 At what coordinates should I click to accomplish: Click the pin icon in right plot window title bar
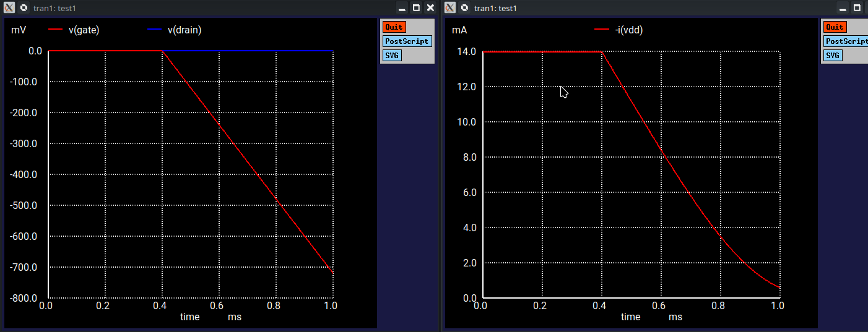coord(464,8)
